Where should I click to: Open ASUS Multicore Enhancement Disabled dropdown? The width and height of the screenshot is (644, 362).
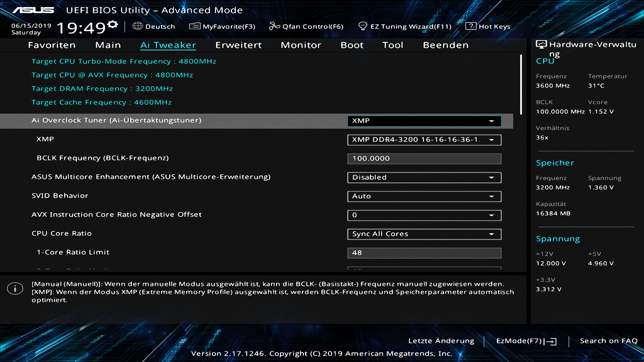(424, 177)
